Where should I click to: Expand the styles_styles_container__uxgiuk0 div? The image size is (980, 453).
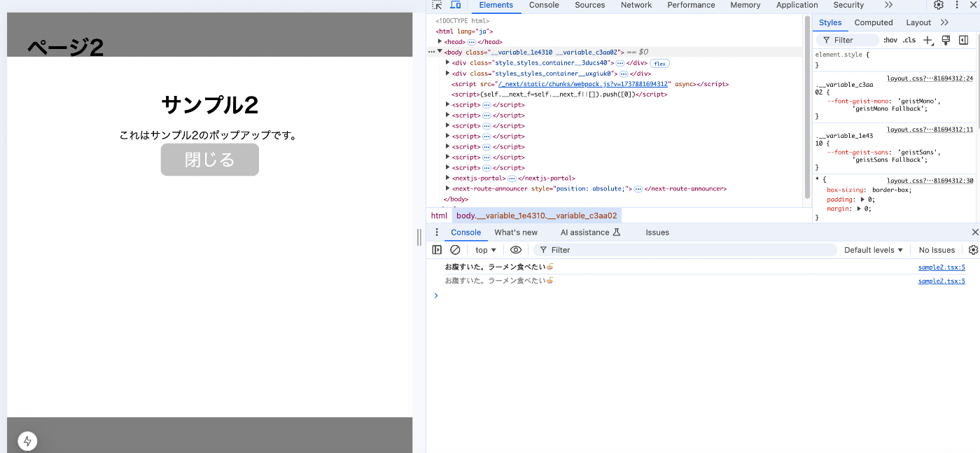click(448, 74)
